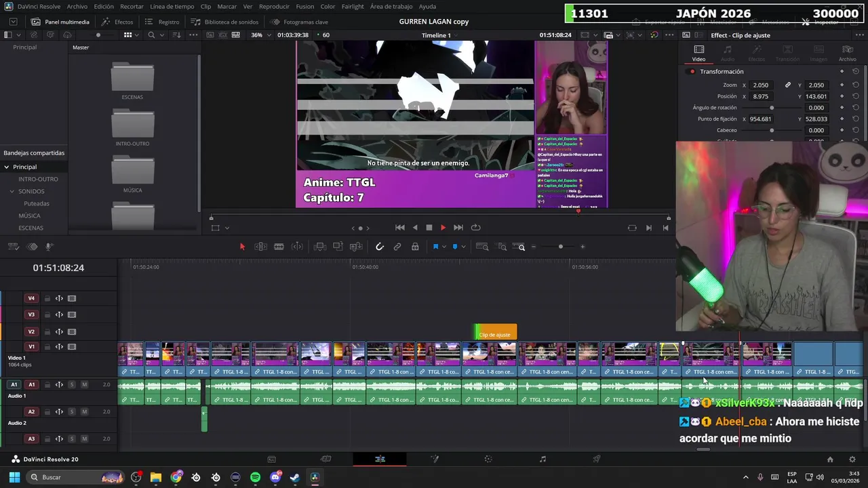Stop playback in the viewer
The image size is (868, 488).
(429, 228)
